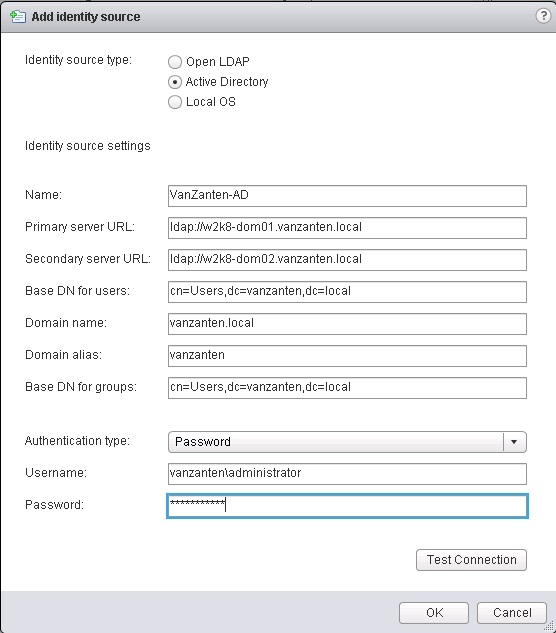
Task: Focus the Name field containing VanZanten-AD
Action: click(x=347, y=195)
